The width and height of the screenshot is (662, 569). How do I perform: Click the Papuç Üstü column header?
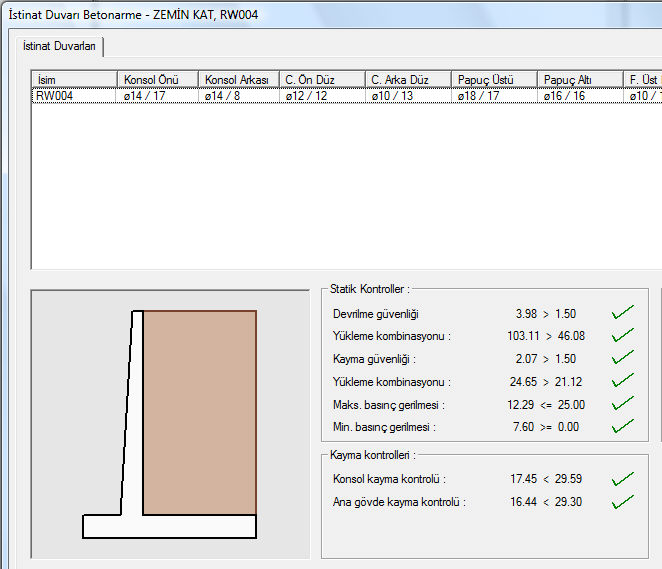pyautogui.click(x=494, y=79)
